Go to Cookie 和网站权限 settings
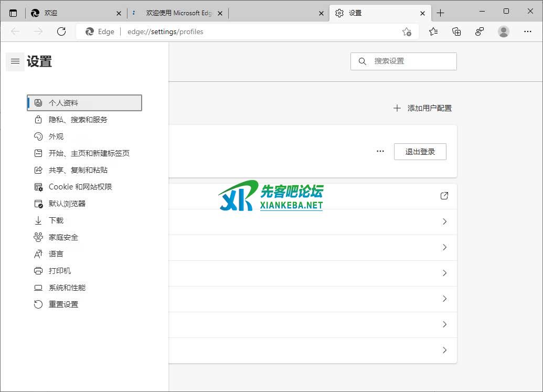 80,187
